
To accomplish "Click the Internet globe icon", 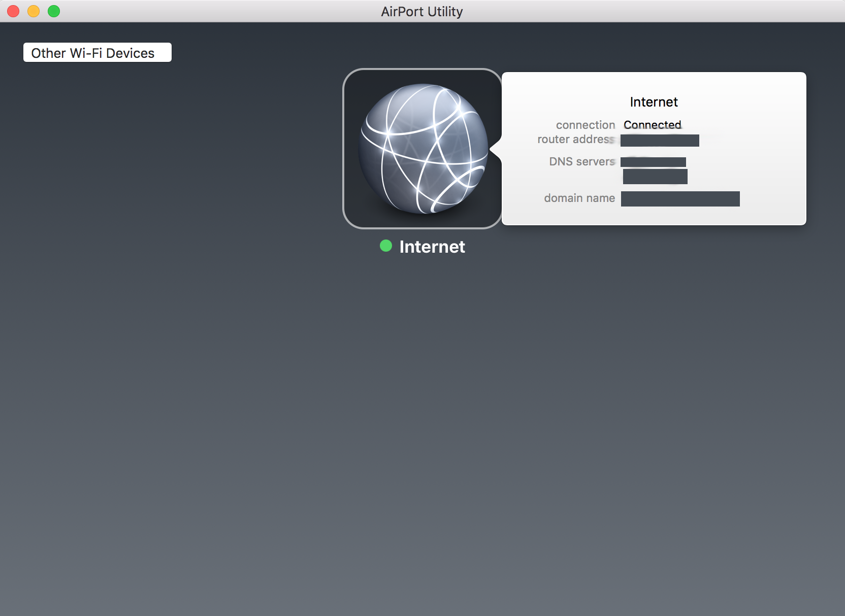I will [422, 149].
